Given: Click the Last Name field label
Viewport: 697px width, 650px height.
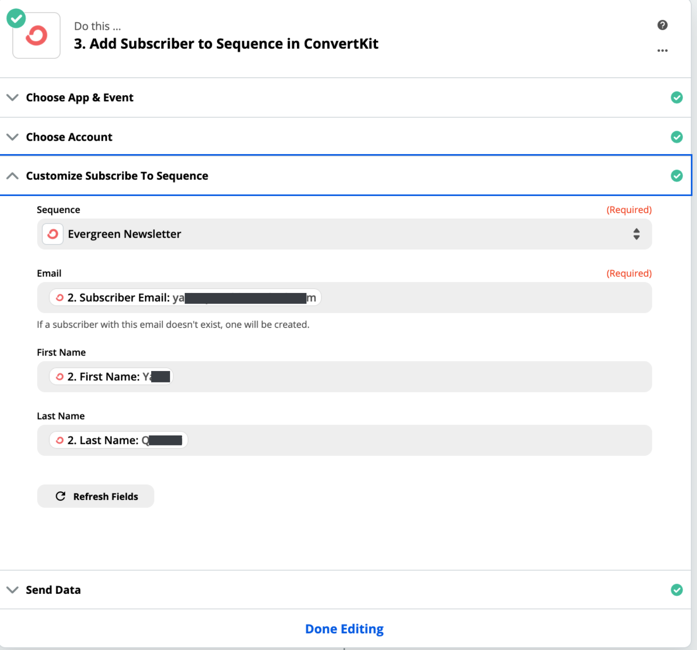Looking at the screenshot, I should (x=60, y=416).
